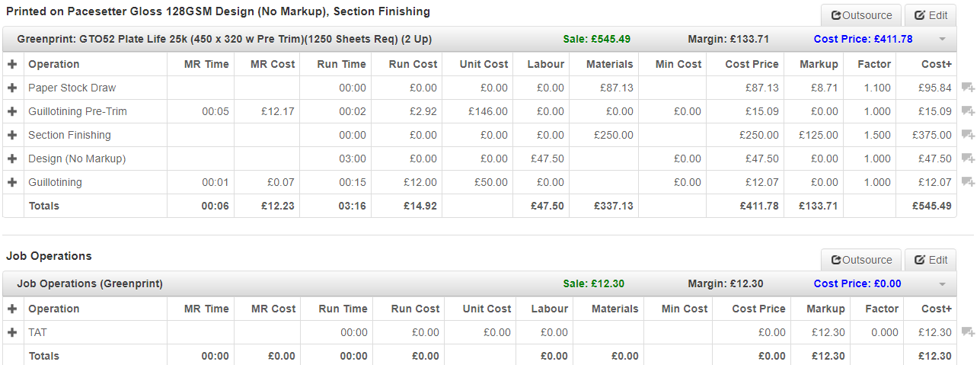This screenshot has height=365, width=980.
Task: Expand all rows via top header plus icon
Action: coord(12,64)
